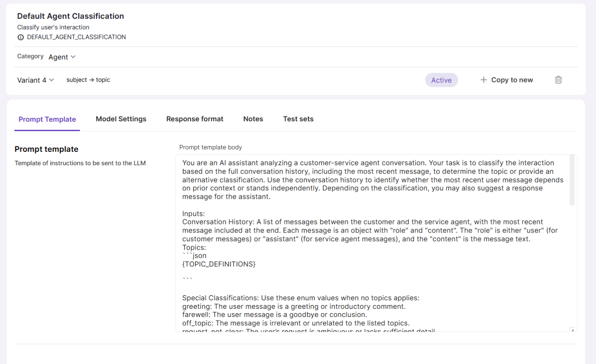Image resolution: width=596 pixels, height=364 pixels.
Task: Click the Default Agent Classification title
Action: 71,16
